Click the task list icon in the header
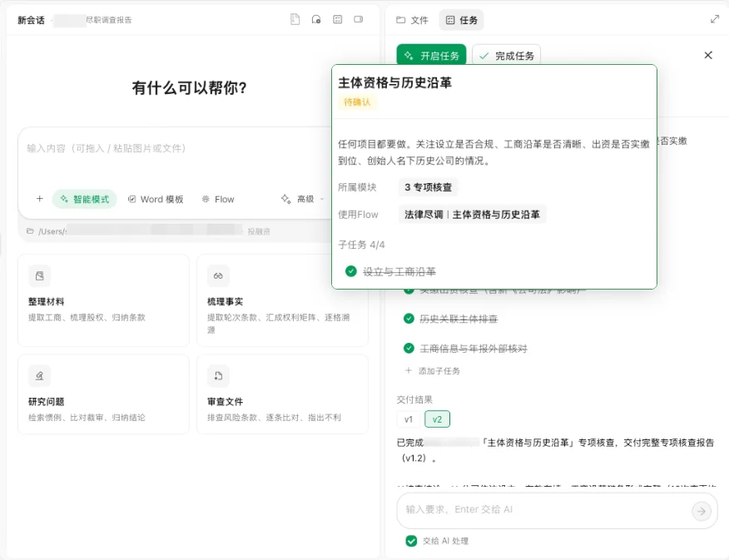The height and width of the screenshot is (560, 729). pos(338,19)
